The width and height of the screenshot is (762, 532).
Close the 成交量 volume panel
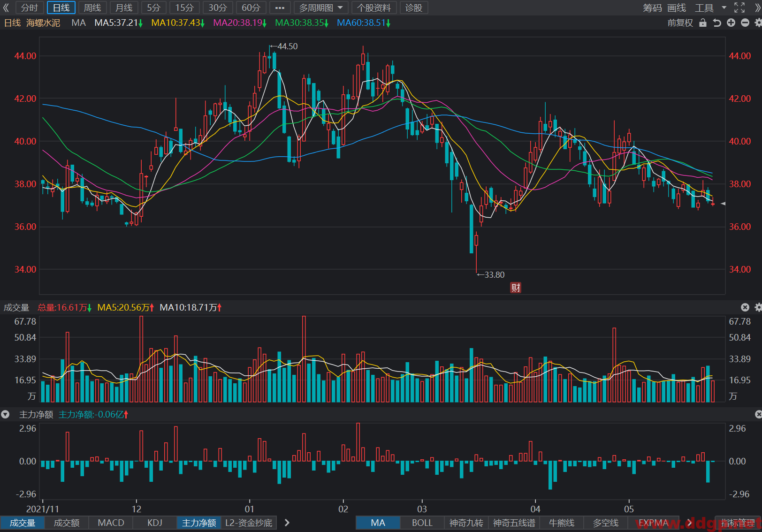point(745,307)
